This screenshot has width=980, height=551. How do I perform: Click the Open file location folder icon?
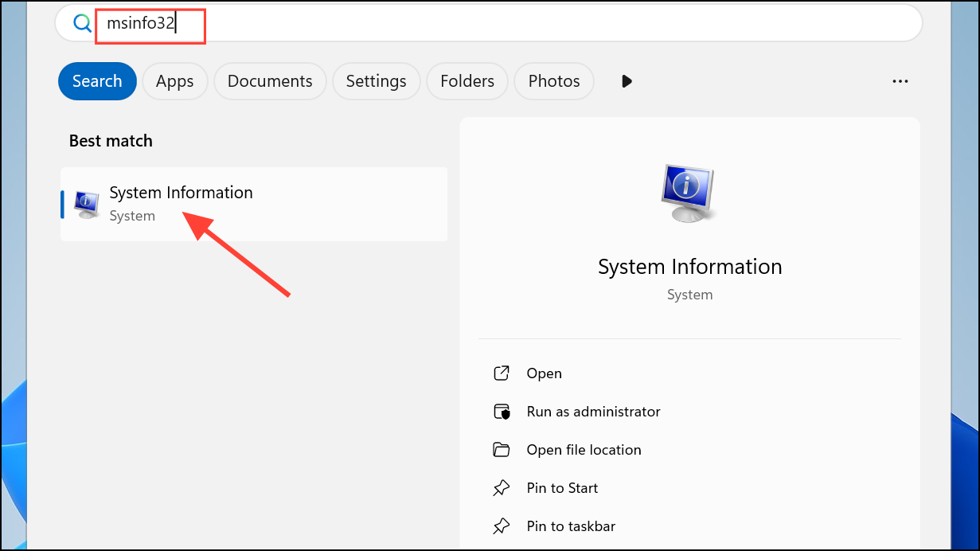502,450
